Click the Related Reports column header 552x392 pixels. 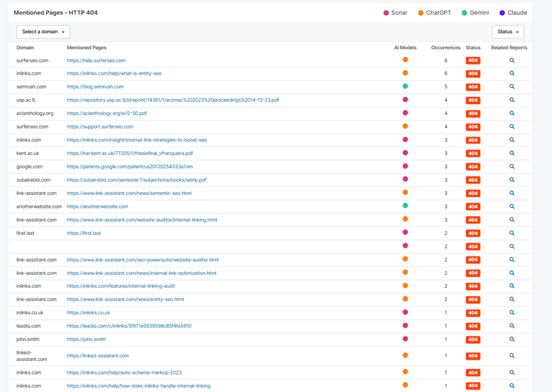coord(509,48)
